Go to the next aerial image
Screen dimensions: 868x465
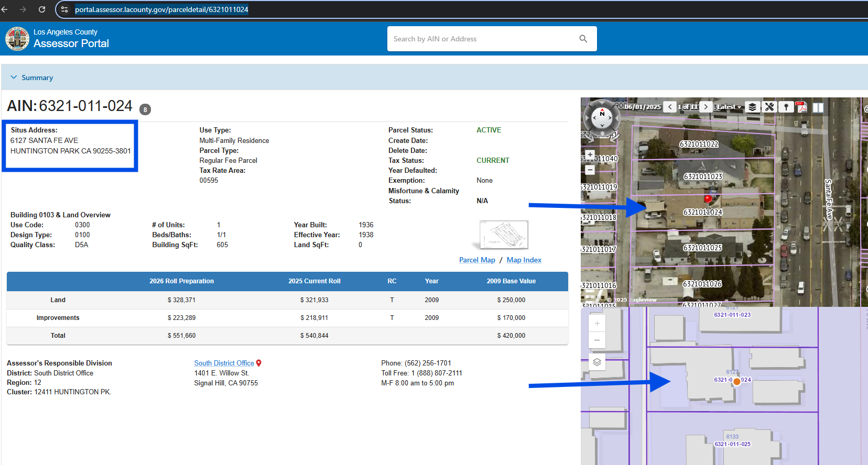pos(706,107)
